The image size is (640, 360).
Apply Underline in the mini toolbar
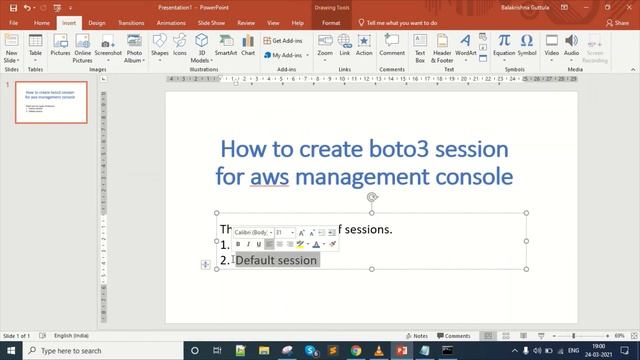(x=258, y=244)
